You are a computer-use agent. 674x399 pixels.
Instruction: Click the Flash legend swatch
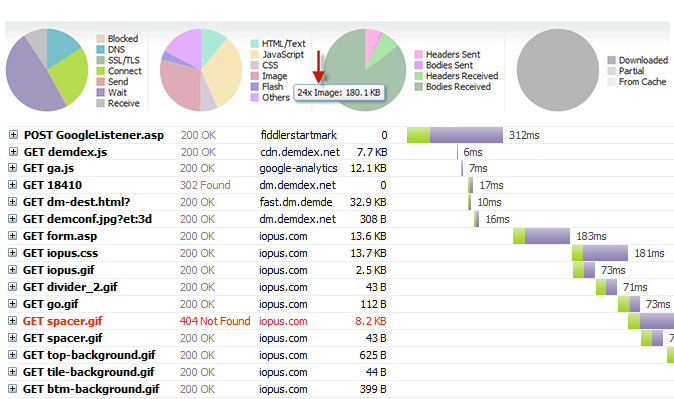click(x=254, y=86)
